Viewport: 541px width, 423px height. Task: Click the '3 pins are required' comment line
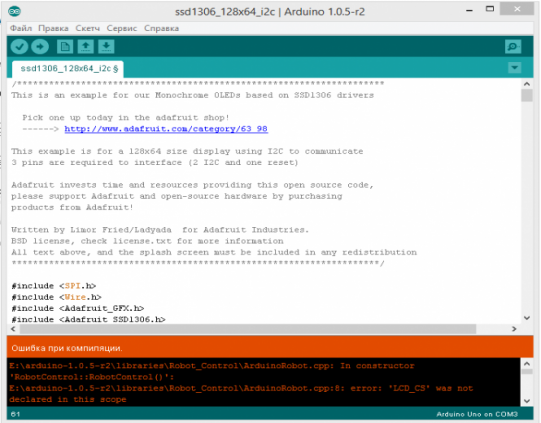[x=155, y=163]
